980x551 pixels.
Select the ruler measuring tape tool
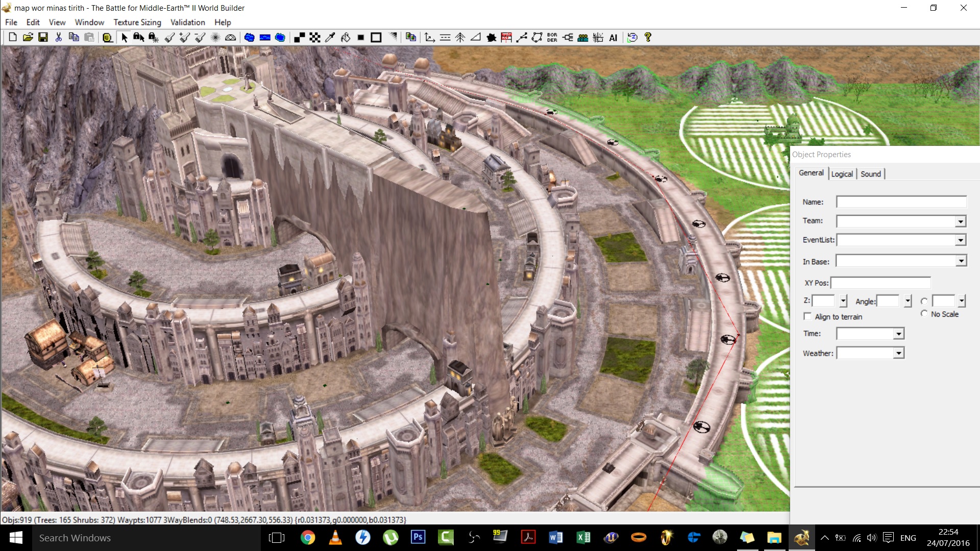108,37
